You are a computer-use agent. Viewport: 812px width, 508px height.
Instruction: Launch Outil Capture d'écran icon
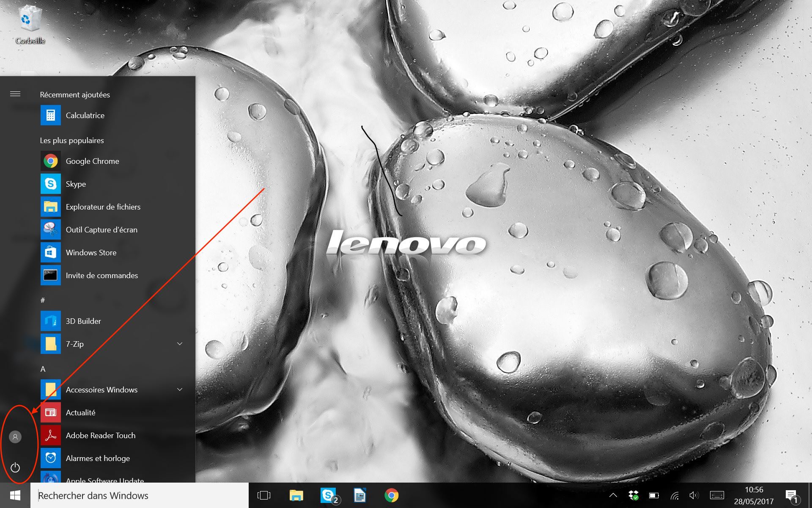[x=51, y=229]
